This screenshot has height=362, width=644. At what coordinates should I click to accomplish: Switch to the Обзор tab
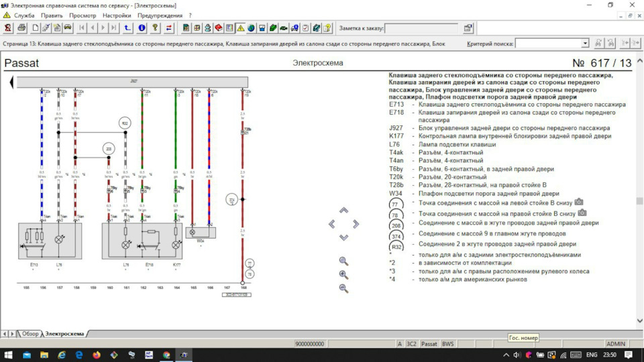coord(30,334)
